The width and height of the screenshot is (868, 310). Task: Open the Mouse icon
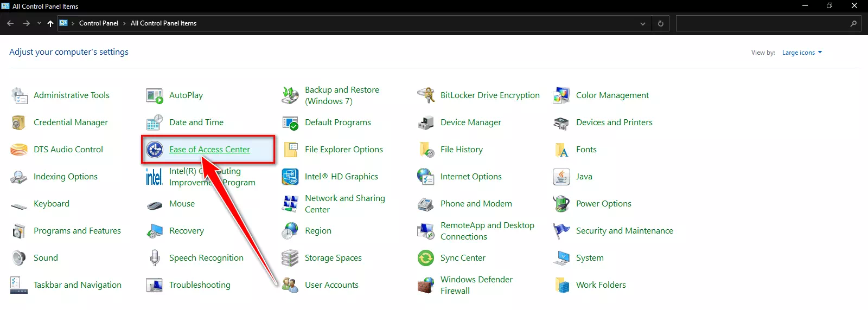[155, 205]
